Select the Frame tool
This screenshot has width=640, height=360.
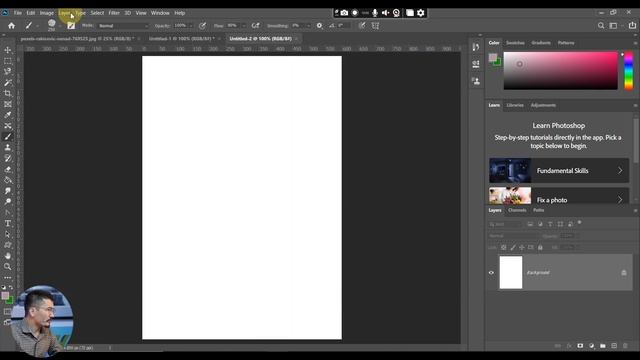point(8,104)
